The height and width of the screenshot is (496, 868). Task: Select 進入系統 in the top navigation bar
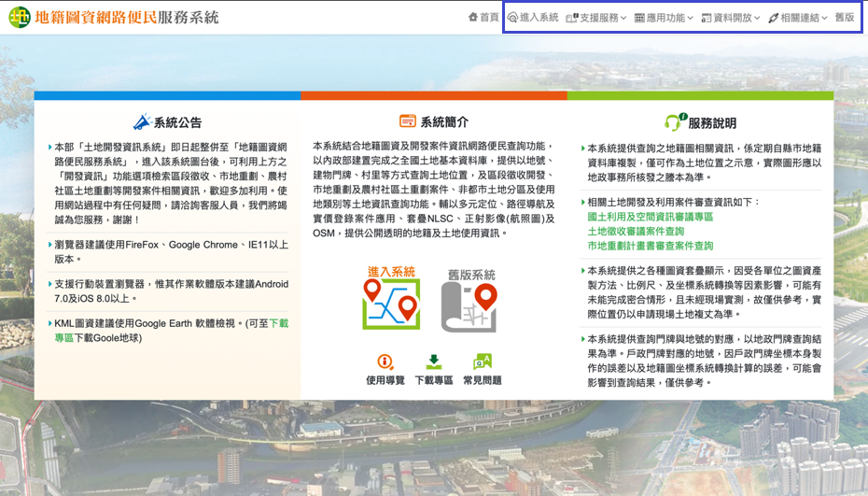click(x=533, y=18)
